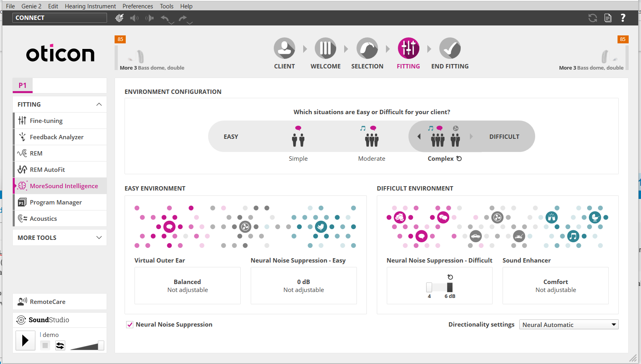The width and height of the screenshot is (641, 364).
Task: Go to the Selection step icon
Action: pyautogui.click(x=367, y=48)
